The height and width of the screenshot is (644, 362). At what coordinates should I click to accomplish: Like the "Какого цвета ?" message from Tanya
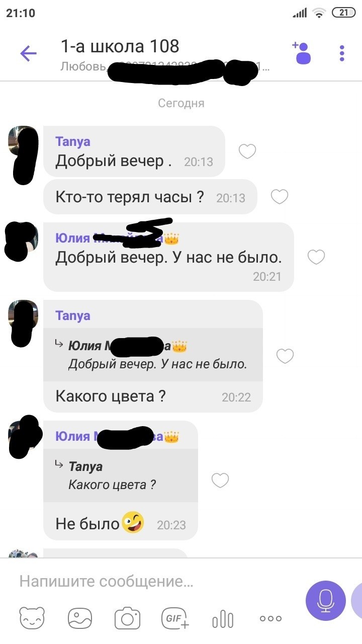[x=285, y=356]
